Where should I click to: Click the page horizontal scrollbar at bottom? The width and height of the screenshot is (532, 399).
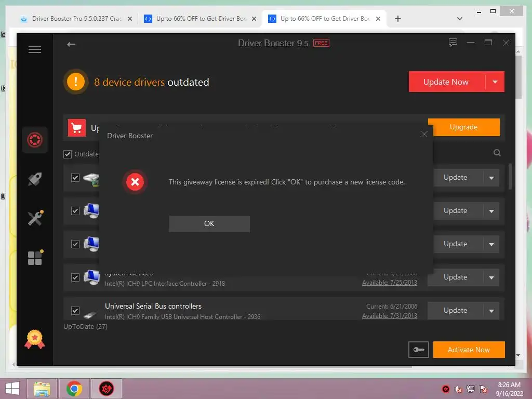pos(215,367)
